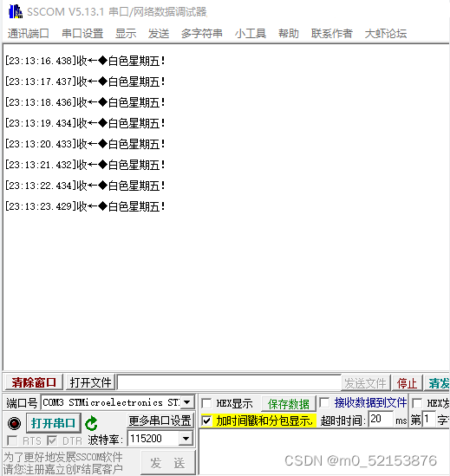Toggle the HEX显示 checkbox
Screen dimensions: 450x476
click(x=206, y=403)
